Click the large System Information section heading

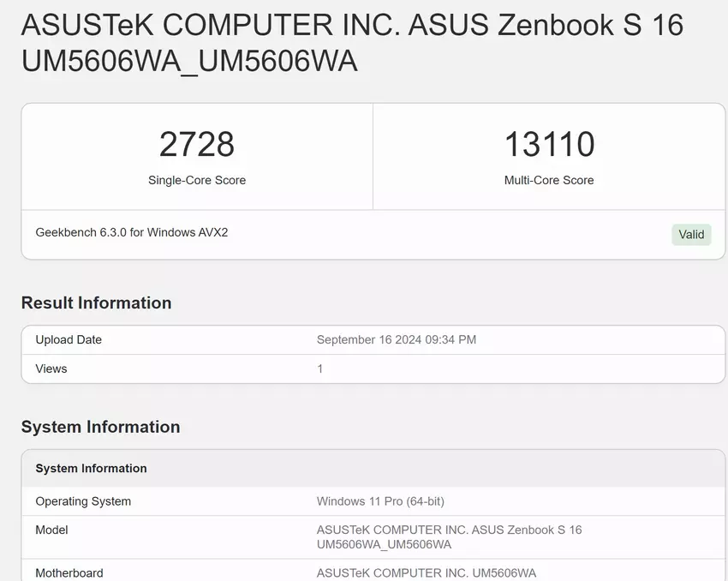[100, 427]
